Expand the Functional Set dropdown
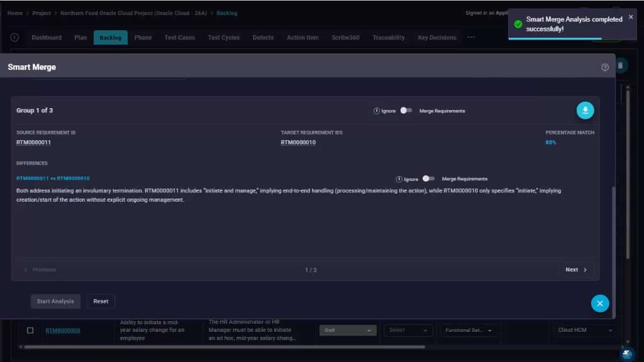Screen dimensions: 644x362 pyautogui.click(x=469, y=331)
